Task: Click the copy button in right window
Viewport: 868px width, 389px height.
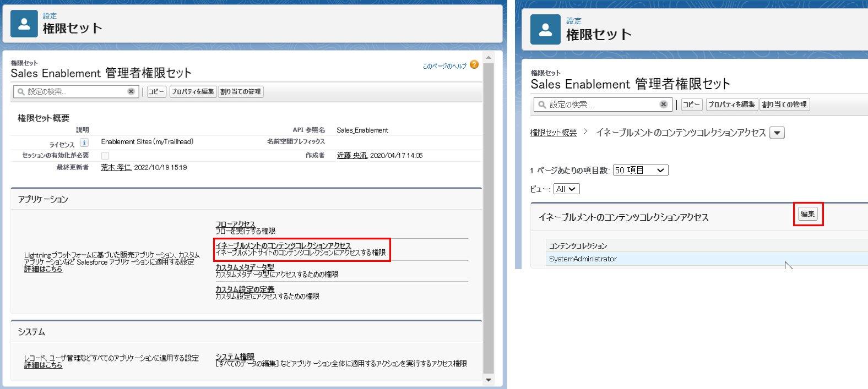Action: 692,105
